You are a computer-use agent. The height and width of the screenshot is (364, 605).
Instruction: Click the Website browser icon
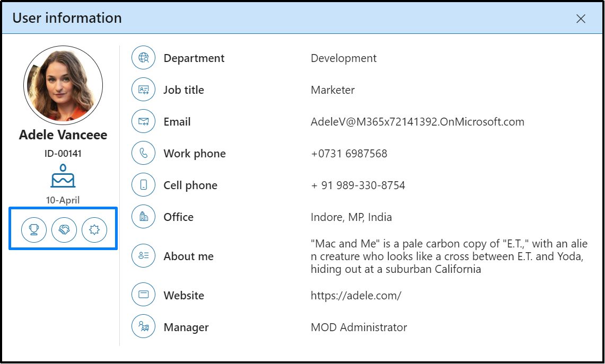point(144,295)
